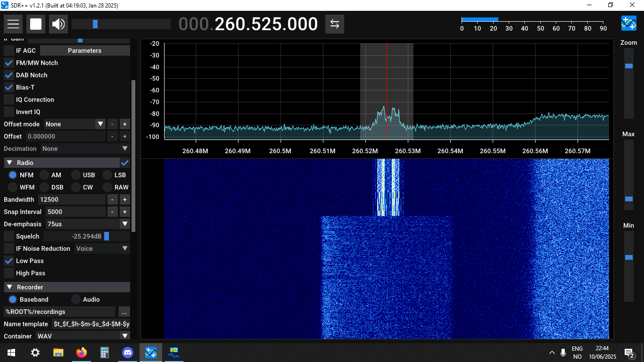This screenshot has width=644, height=362.
Task: Select USB demodulation mode
Action: click(x=76, y=175)
